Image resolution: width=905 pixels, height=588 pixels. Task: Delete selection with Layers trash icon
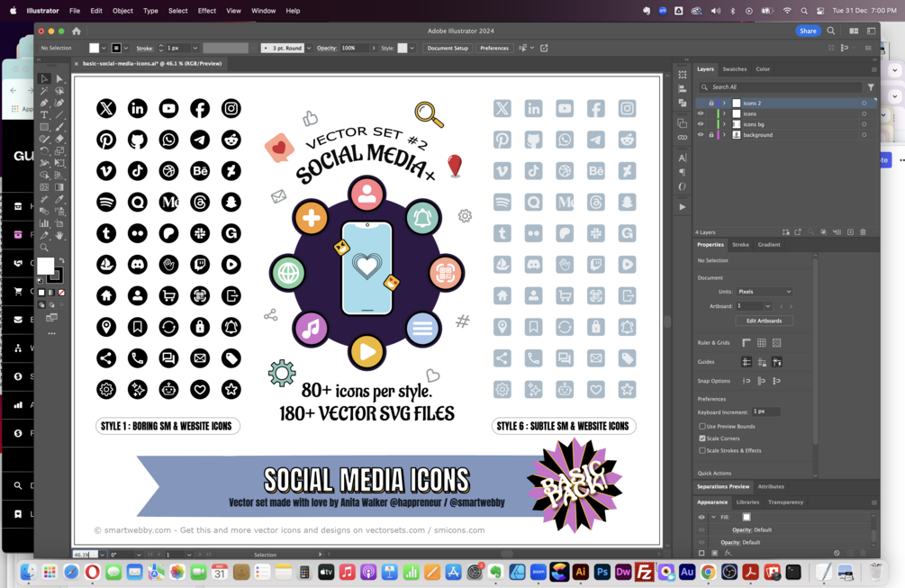864,232
